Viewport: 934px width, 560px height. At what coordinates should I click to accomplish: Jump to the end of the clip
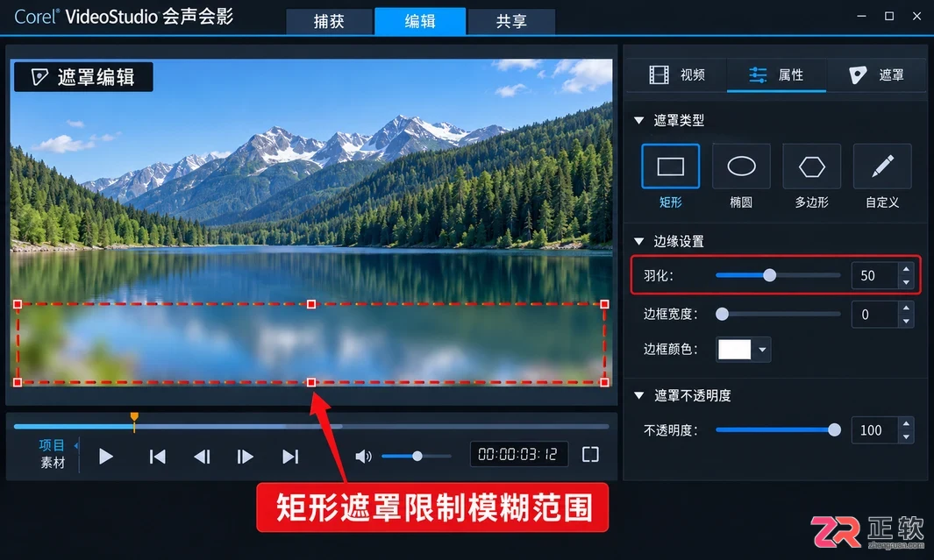click(x=290, y=457)
